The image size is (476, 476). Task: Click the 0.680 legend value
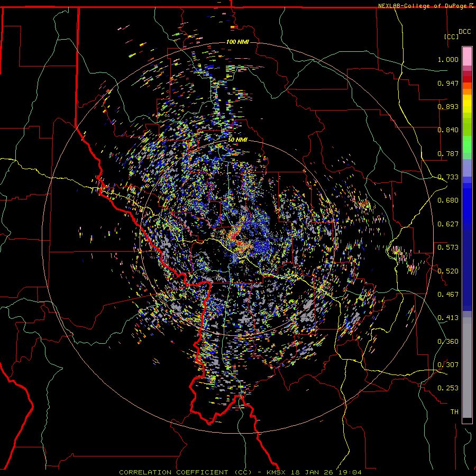(x=448, y=200)
